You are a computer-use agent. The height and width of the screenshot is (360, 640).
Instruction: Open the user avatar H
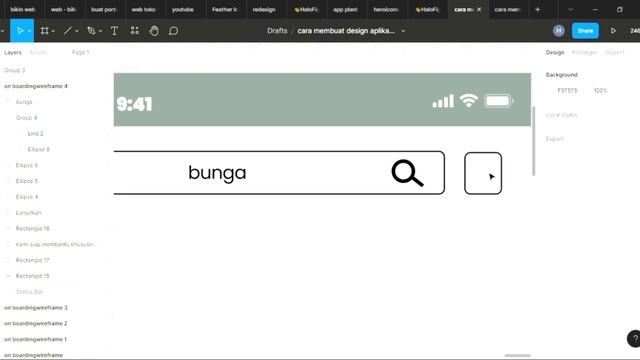(559, 31)
